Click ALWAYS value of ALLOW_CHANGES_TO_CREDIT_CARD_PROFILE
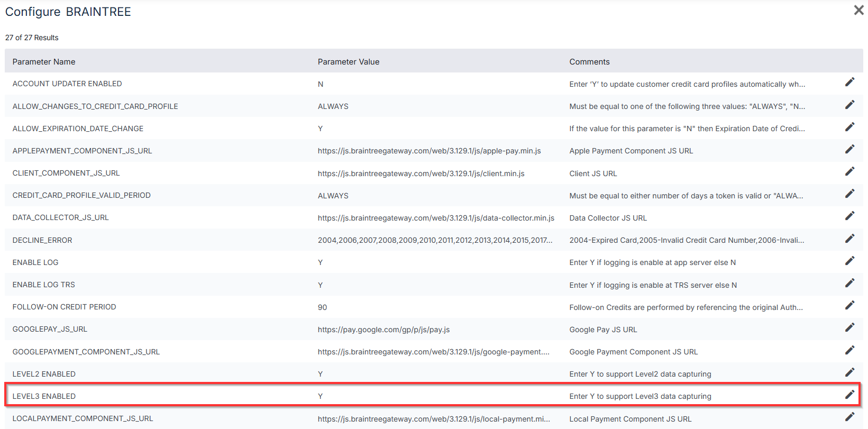The height and width of the screenshot is (429, 868). point(333,106)
